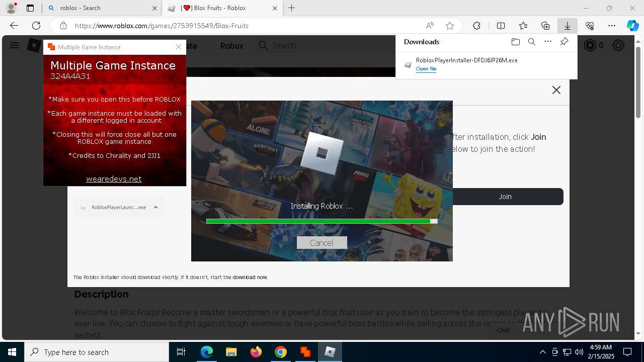The image size is (644, 362).
Task: Open File Explorer from taskbar
Action: [231, 352]
